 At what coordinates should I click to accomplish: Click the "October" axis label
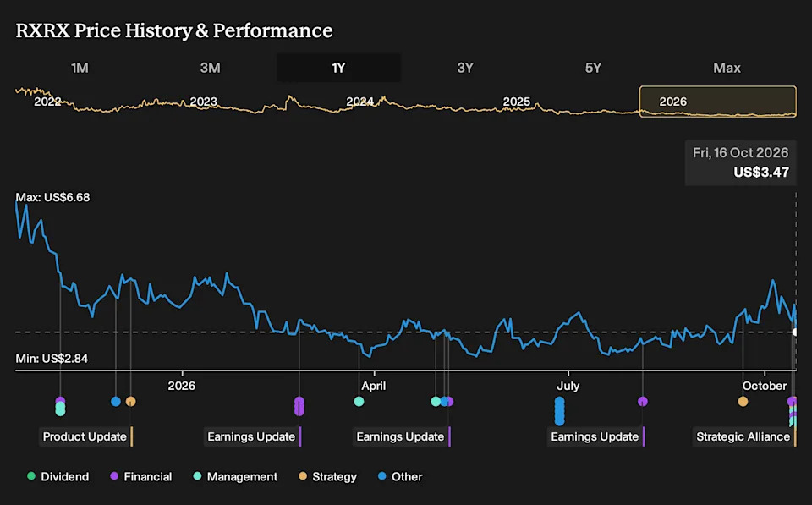pos(765,386)
